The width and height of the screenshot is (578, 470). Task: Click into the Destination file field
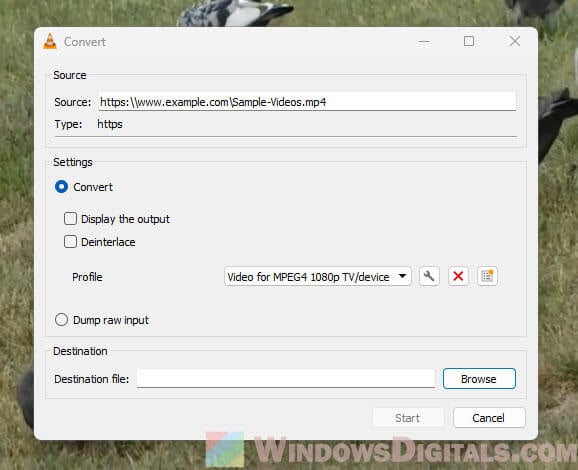pyautogui.click(x=286, y=378)
